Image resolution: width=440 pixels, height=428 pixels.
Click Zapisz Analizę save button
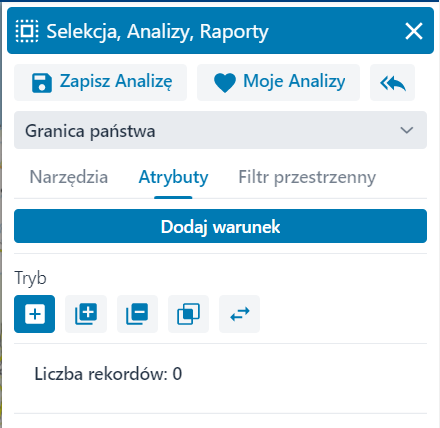pos(100,82)
